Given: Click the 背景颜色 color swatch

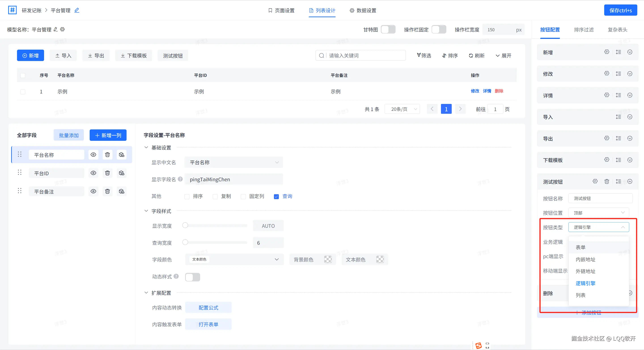Looking at the screenshot, I should click(328, 259).
